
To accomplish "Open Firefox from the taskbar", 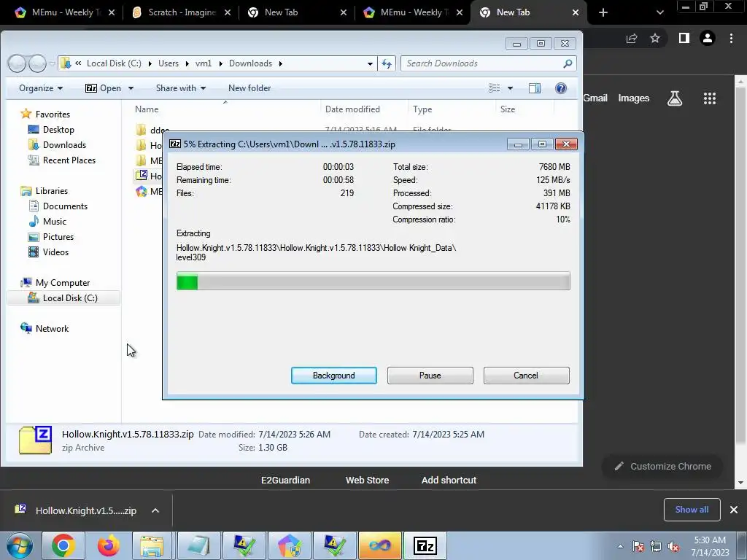I will [109, 545].
